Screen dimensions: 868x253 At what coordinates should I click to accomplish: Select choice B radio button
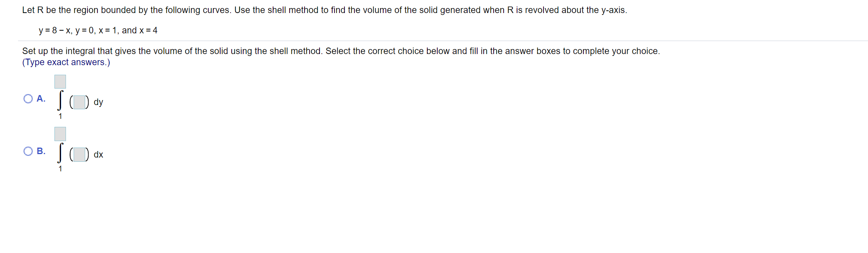(x=28, y=151)
